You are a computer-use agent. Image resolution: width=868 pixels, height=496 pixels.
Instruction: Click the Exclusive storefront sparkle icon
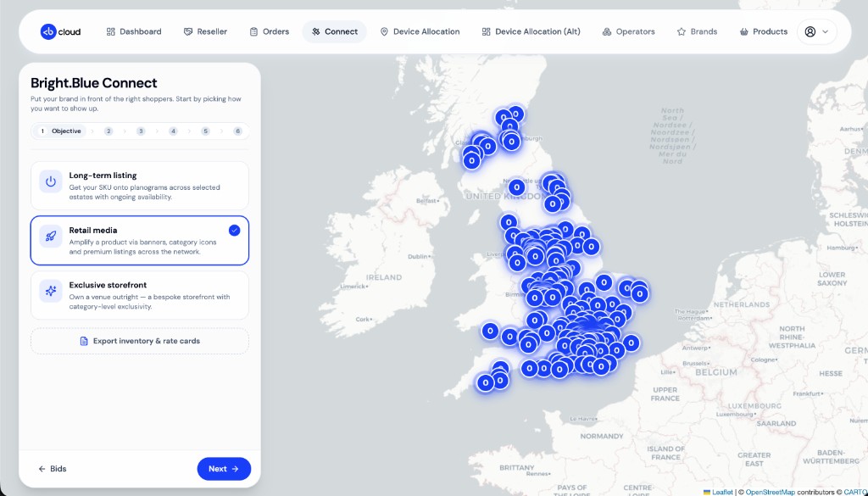(50, 291)
